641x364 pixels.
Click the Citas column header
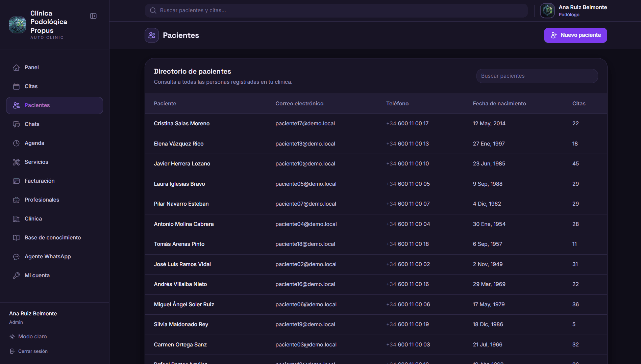(x=578, y=104)
